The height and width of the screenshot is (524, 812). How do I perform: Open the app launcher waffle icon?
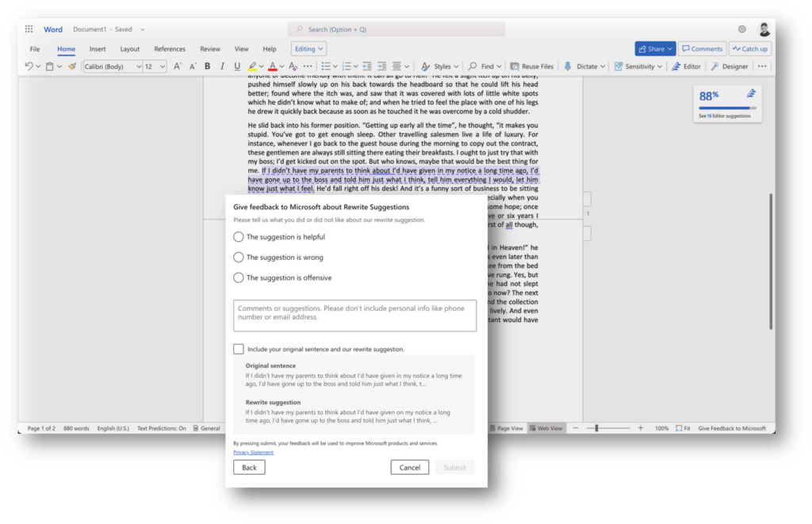click(29, 29)
